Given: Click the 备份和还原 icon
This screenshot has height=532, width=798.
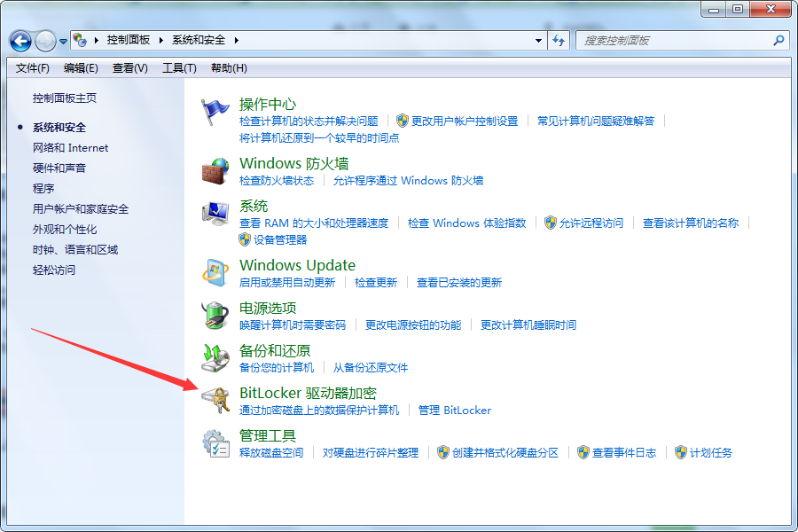Looking at the screenshot, I should click(215, 358).
